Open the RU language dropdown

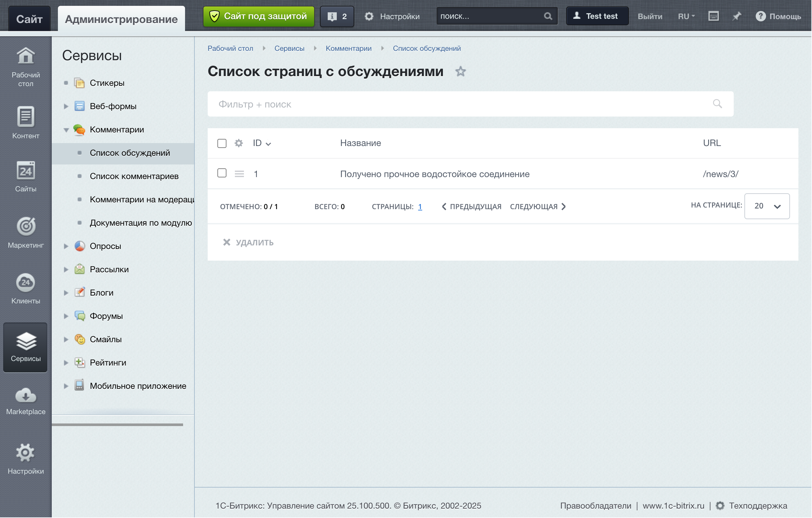(x=686, y=16)
